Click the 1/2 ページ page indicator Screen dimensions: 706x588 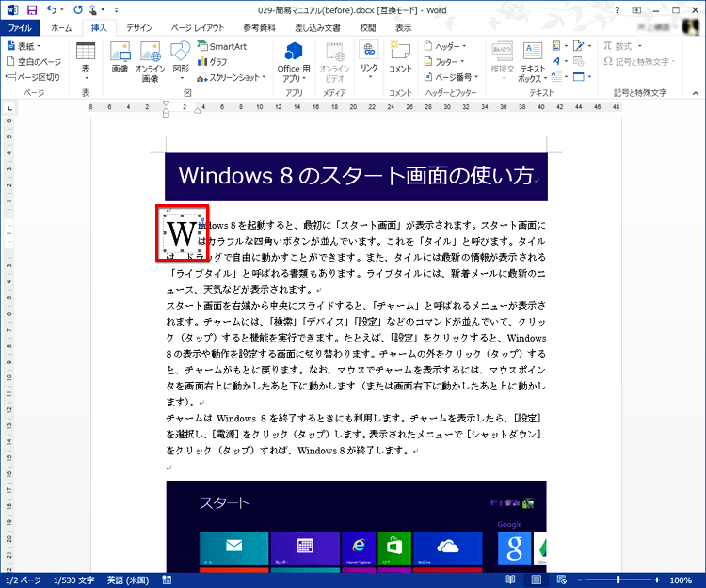[x=24, y=580]
